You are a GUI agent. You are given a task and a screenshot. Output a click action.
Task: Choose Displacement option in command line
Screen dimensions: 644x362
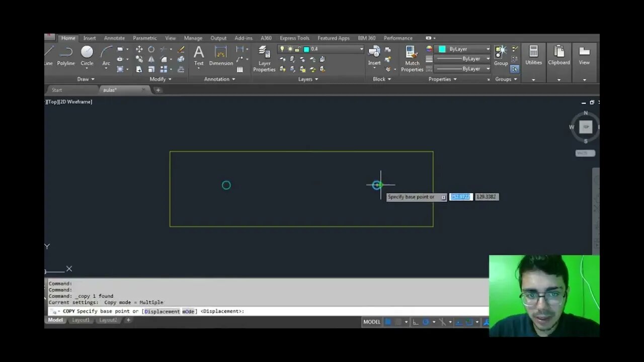[x=162, y=311]
